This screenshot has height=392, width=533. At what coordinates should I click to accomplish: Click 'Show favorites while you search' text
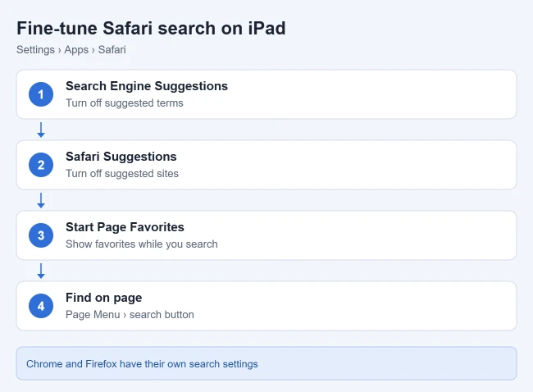141,244
